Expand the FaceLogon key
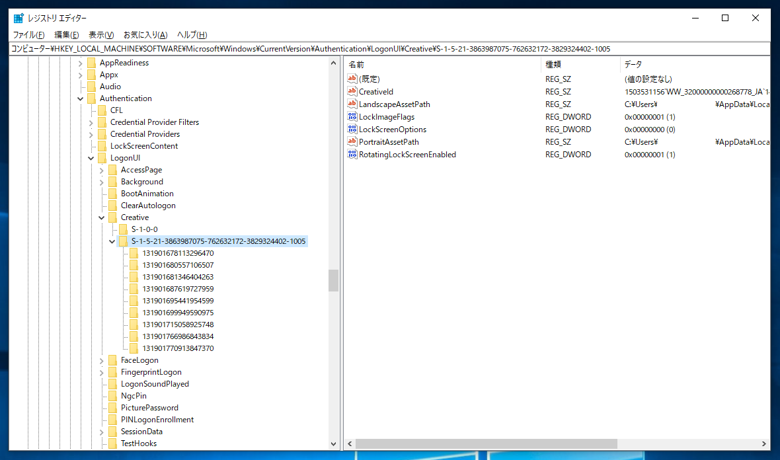Viewport: 780px width, 460px height. 101,361
